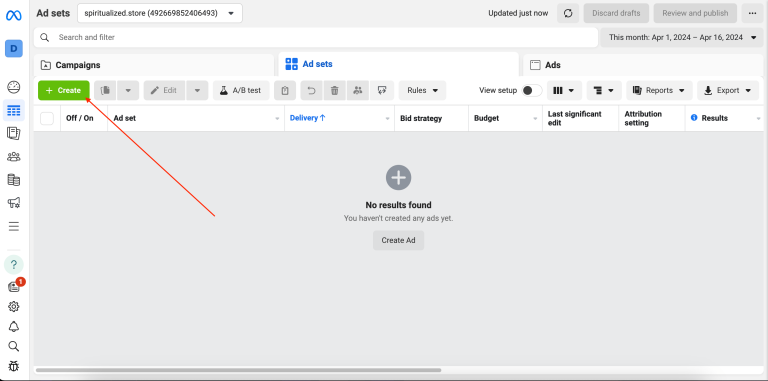The width and height of the screenshot is (768, 381).
Task: Click the Last significant edit column header
Action: coord(580,118)
